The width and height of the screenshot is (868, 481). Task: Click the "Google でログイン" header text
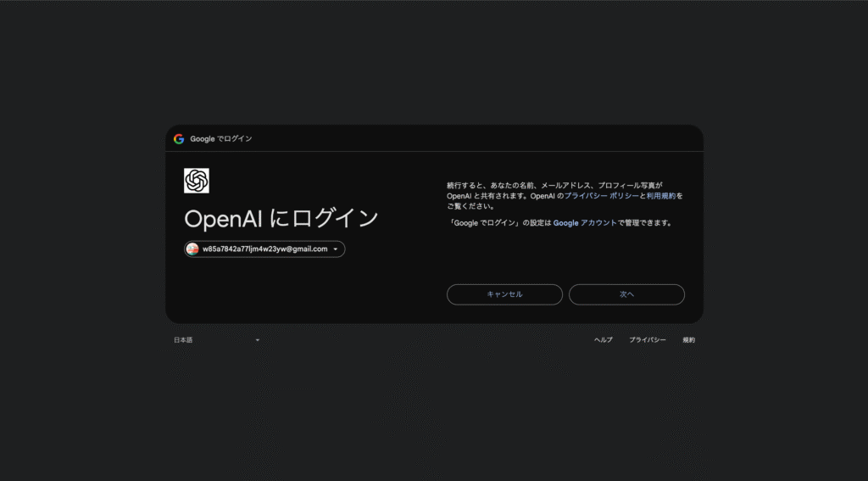point(221,139)
